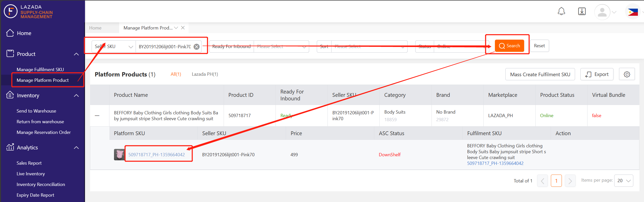The height and width of the screenshot is (202, 644).
Task: Open table settings gear icon
Action: [x=627, y=74]
